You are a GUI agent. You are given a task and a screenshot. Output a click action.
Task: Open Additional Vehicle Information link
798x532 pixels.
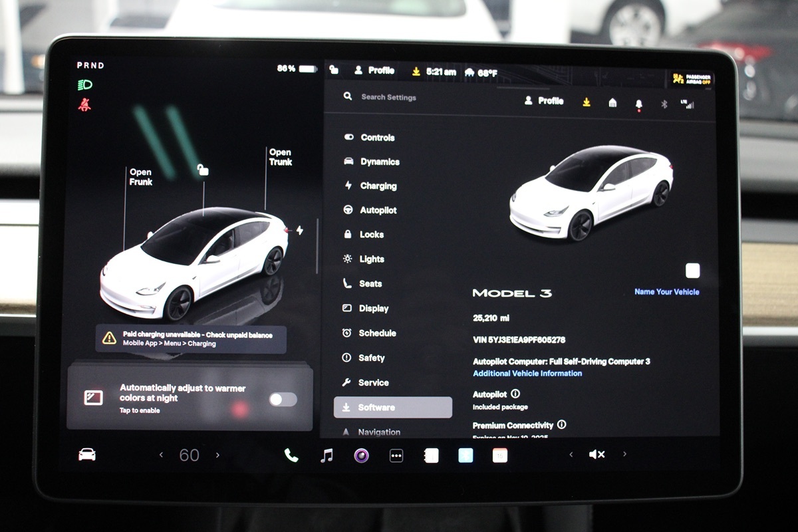point(527,374)
